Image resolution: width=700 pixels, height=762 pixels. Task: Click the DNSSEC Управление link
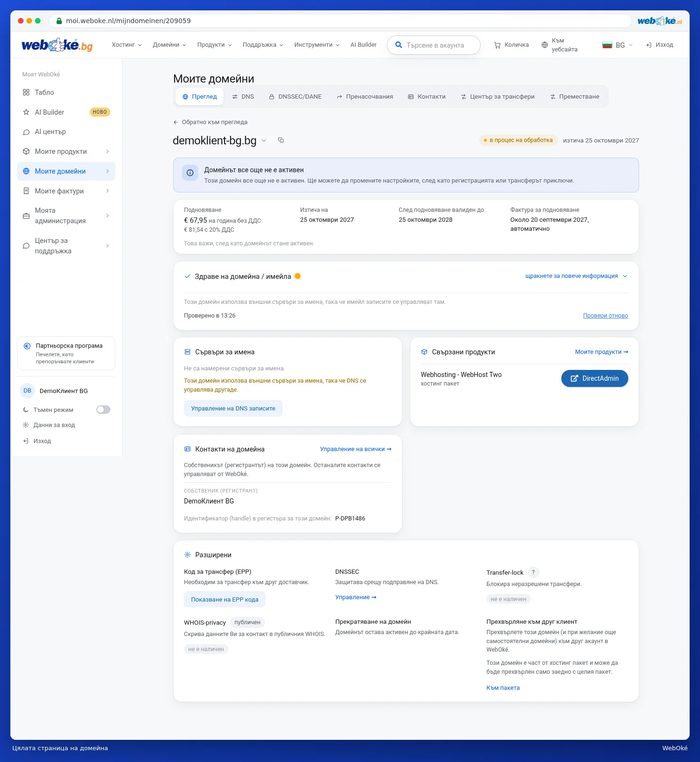(356, 597)
